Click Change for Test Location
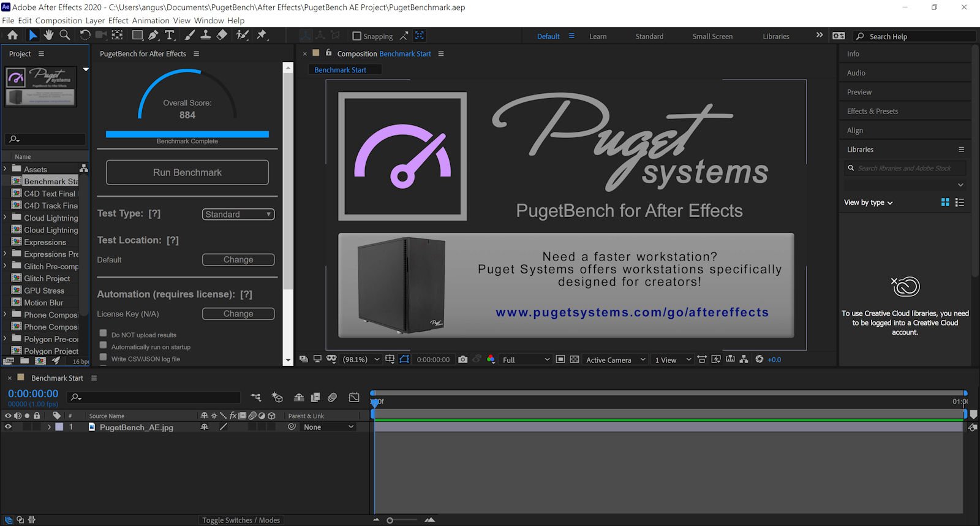 (x=238, y=259)
